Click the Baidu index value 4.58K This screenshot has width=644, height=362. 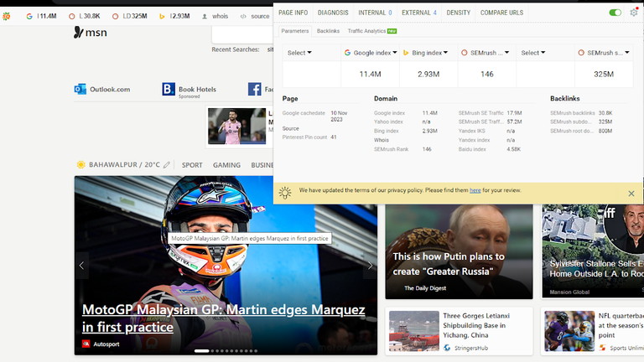point(513,149)
